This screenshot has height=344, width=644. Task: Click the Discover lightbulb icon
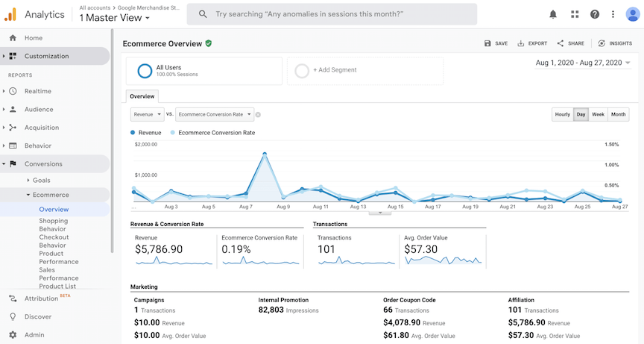13,316
